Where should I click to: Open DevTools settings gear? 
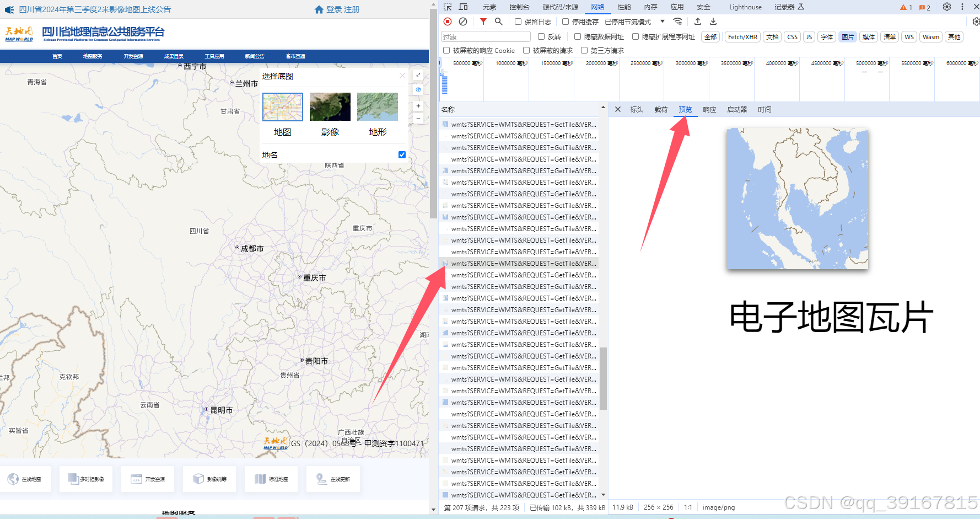pyautogui.click(x=947, y=7)
